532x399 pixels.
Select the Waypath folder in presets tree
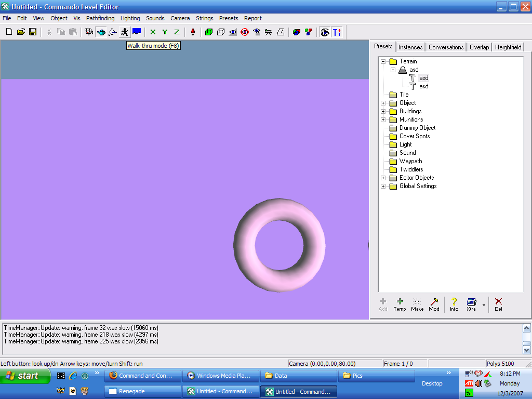click(410, 161)
